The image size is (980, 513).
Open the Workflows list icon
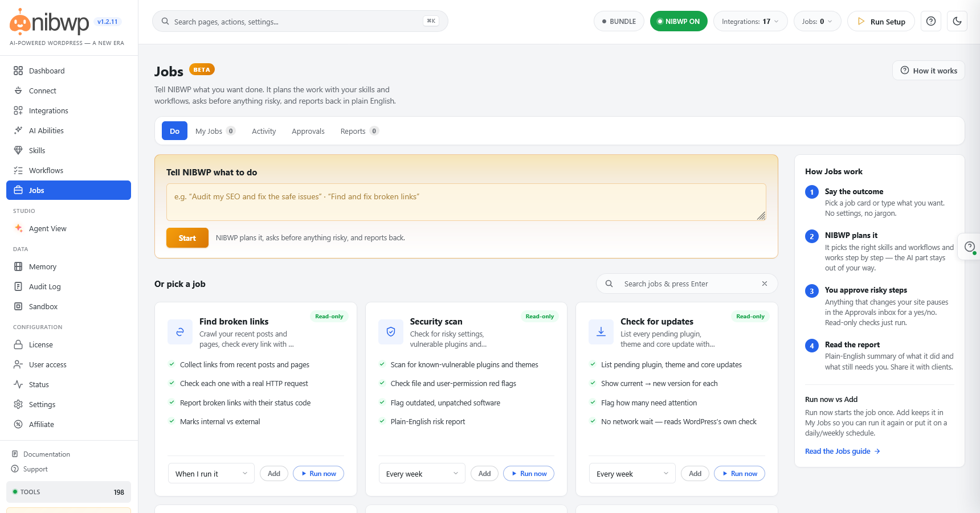[18, 170]
